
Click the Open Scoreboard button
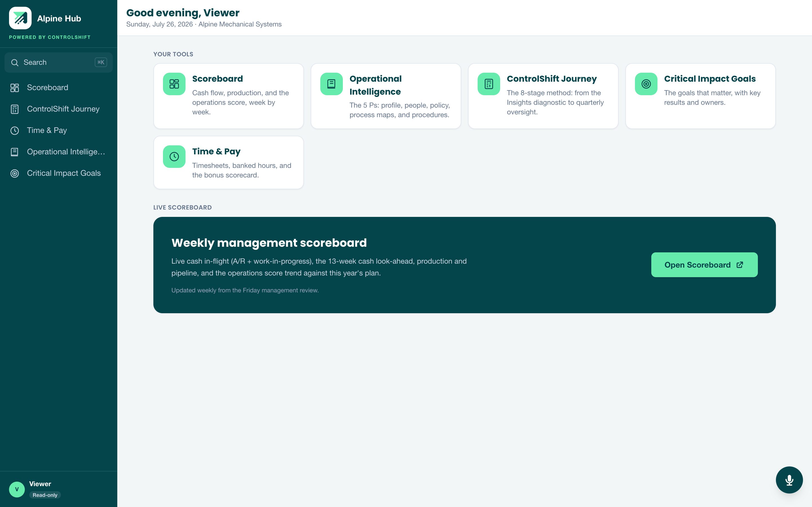click(704, 265)
